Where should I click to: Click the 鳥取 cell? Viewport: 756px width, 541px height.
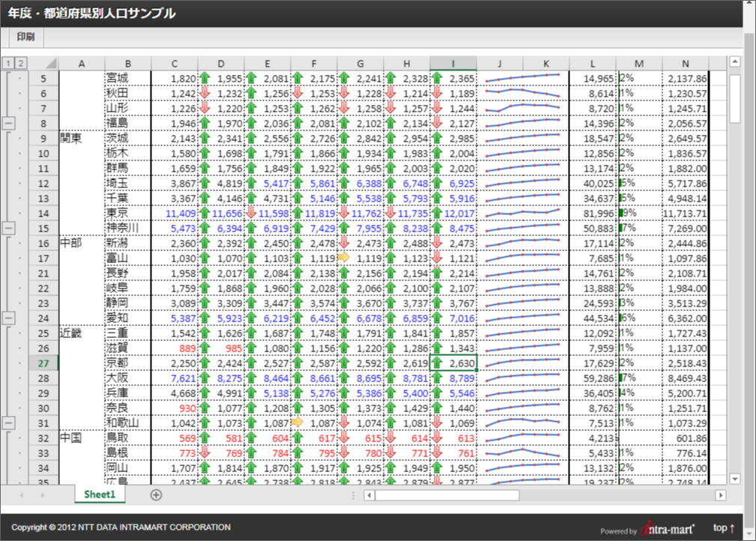coord(128,438)
